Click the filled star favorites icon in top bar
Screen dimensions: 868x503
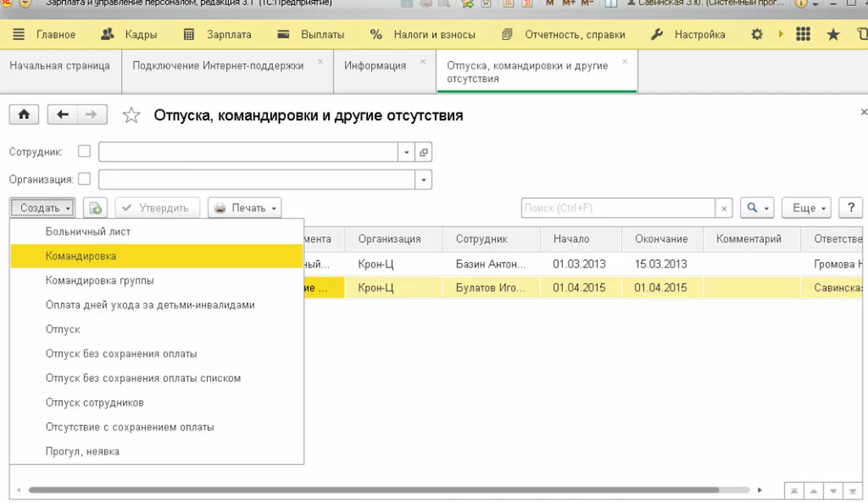pyautogui.click(x=833, y=34)
